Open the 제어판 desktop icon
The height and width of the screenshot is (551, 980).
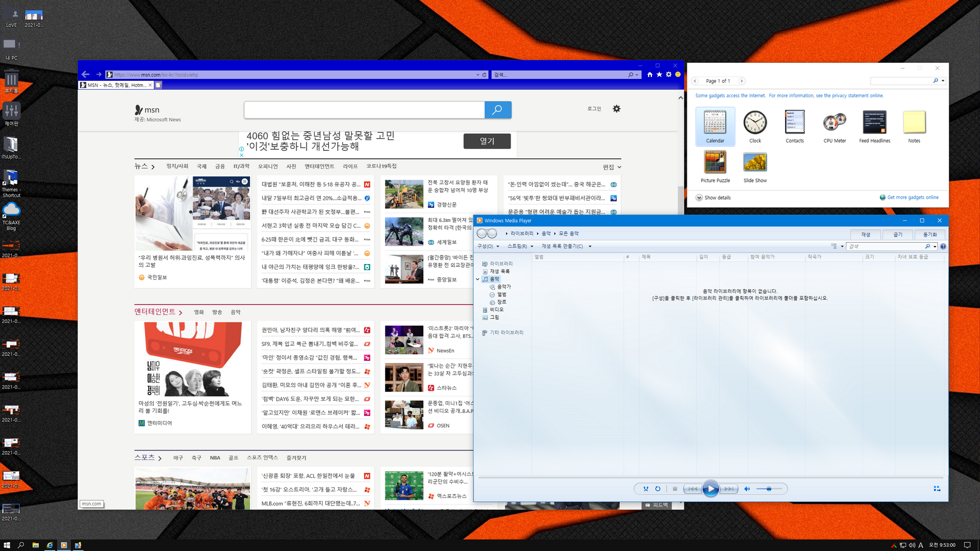(11, 114)
